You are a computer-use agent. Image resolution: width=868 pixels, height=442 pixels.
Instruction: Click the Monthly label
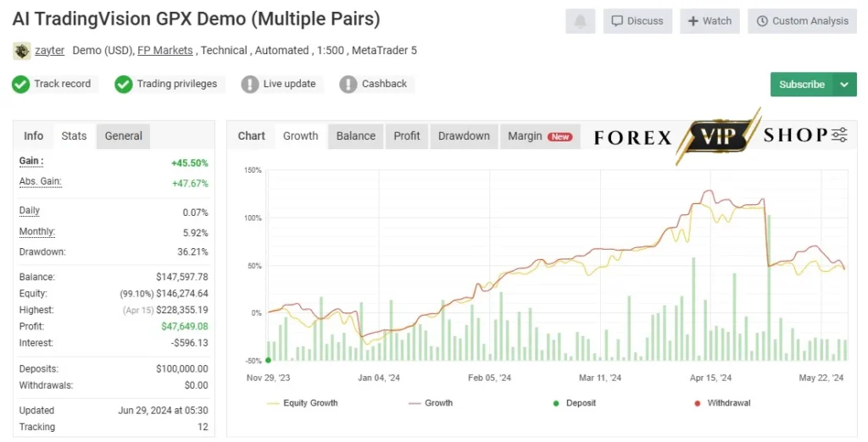point(37,231)
